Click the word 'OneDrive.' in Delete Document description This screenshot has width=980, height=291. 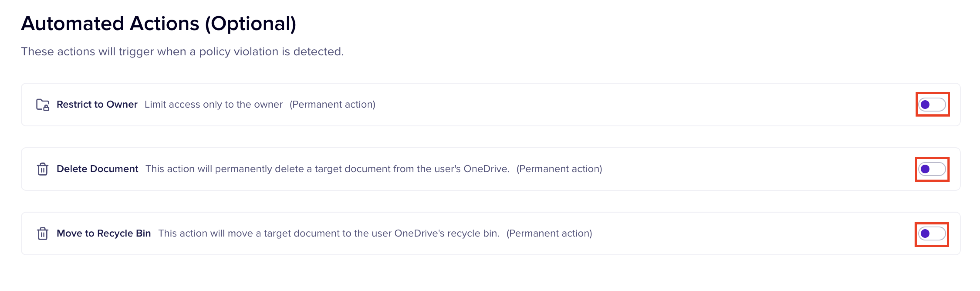tap(486, 169)
